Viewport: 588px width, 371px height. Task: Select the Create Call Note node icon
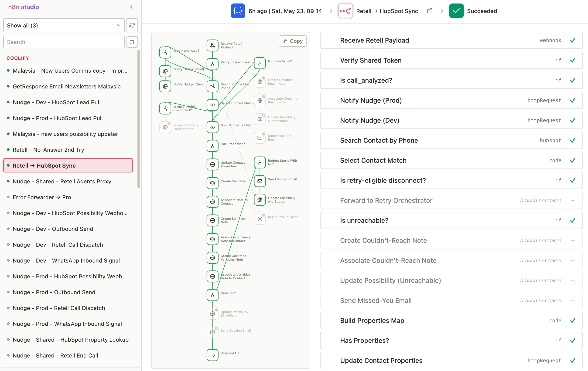(x=212, y=183)
